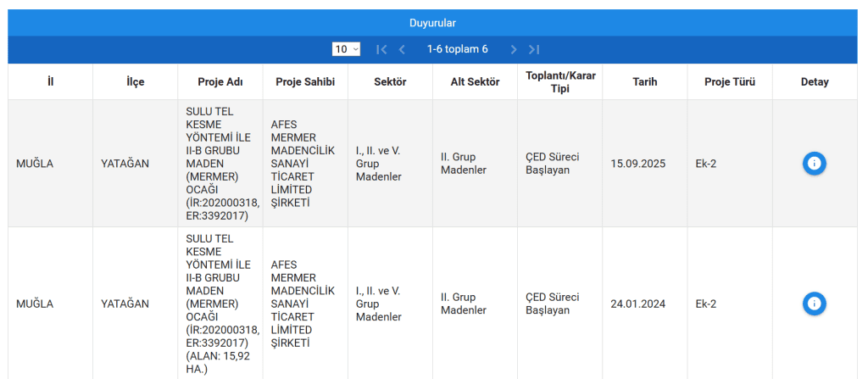Click the Duyurular panel title

[433, 23]
